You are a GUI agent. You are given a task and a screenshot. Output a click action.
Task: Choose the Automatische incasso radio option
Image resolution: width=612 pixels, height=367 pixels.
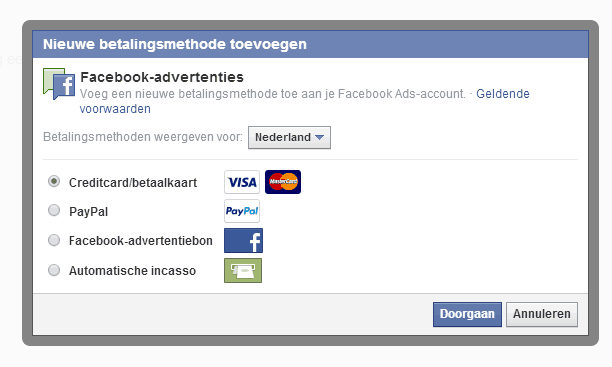(54, 270)
